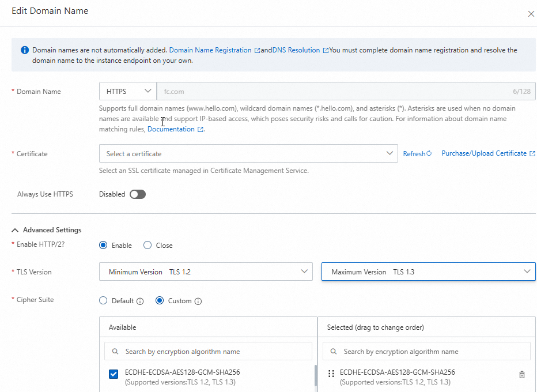Screen dimensions: 537x392
Task: Click the info icon beside Custom
Action: (x=198, y=301)
